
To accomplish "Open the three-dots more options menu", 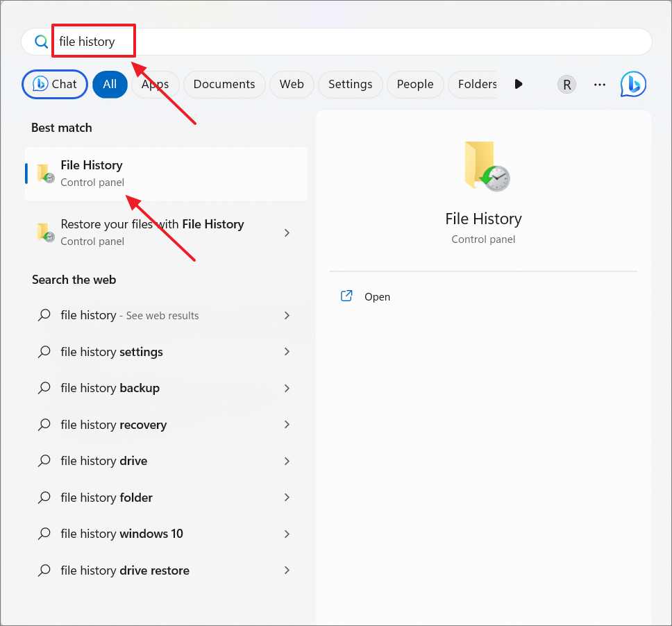I will pyautogui.click(x=600, y=85).
